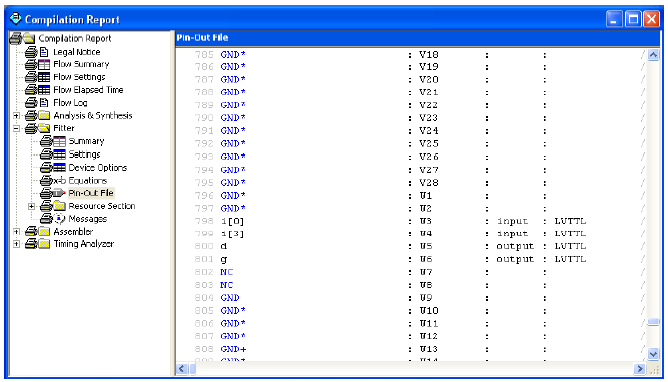Click the Analysis & Synthesis folder icon
This screenshot has height=382, width=668.
coord(44,115)
